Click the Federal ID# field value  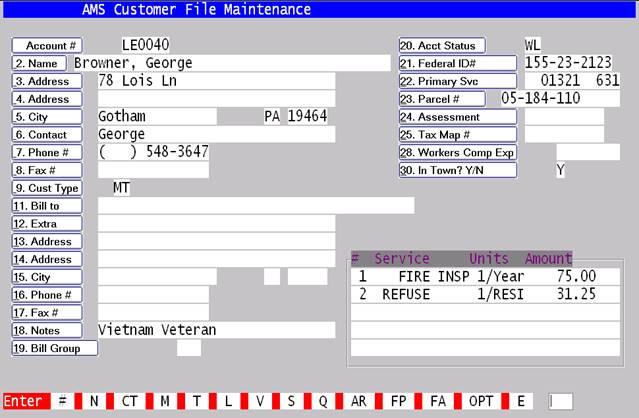tap(567, 63)
